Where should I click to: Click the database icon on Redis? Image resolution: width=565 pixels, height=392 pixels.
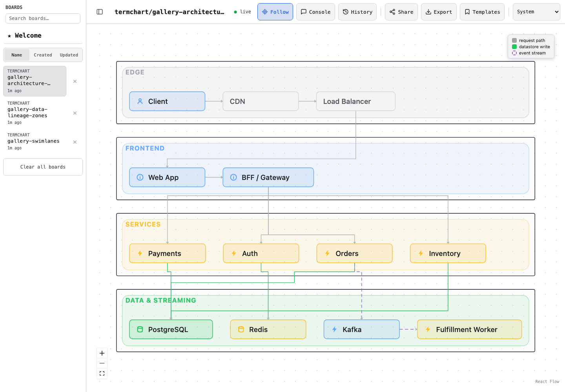point(241,329)
